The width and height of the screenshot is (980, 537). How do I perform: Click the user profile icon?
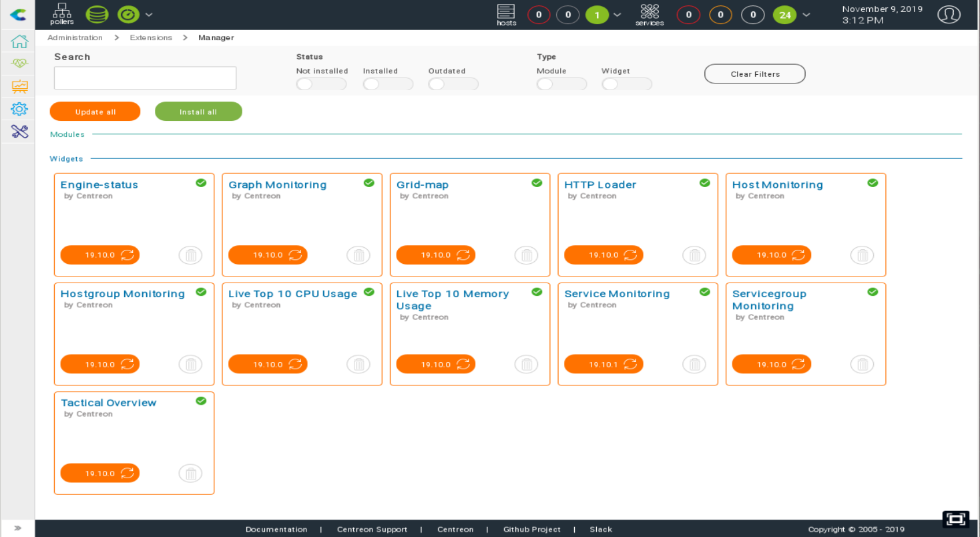click(x=949, y=14)
